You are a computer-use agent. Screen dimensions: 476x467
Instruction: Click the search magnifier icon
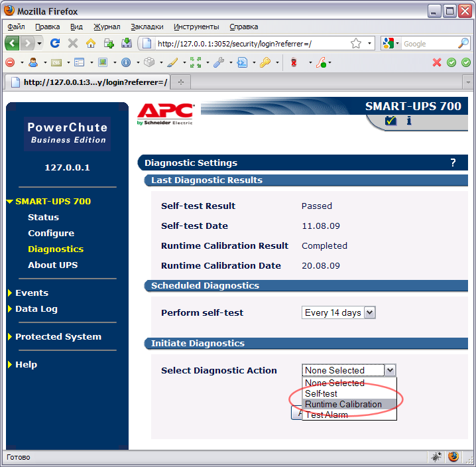[x=463, y=43]
